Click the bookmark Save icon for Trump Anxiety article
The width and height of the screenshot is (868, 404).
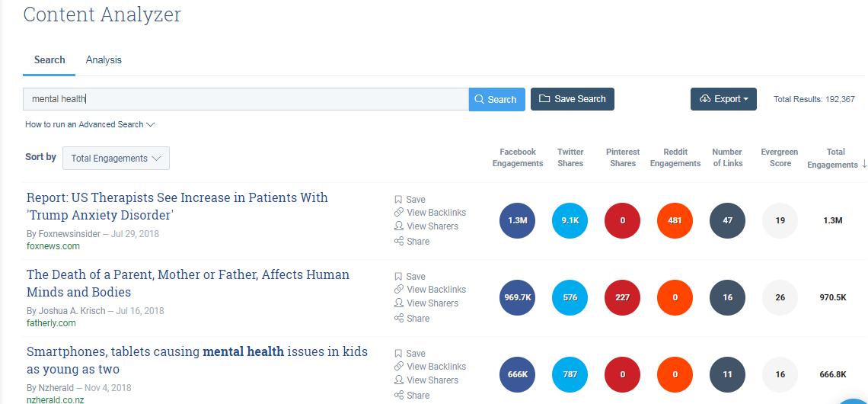click(398, 200)
